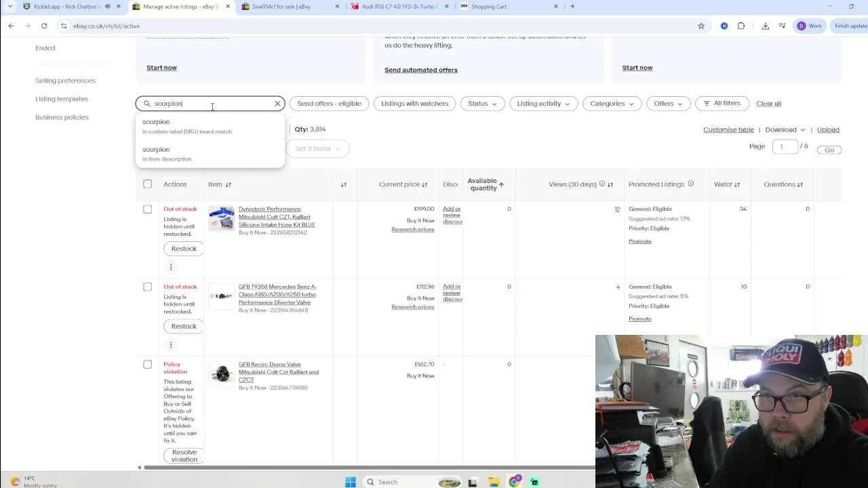Bookmark this page with the star icon

pos(701,26)
